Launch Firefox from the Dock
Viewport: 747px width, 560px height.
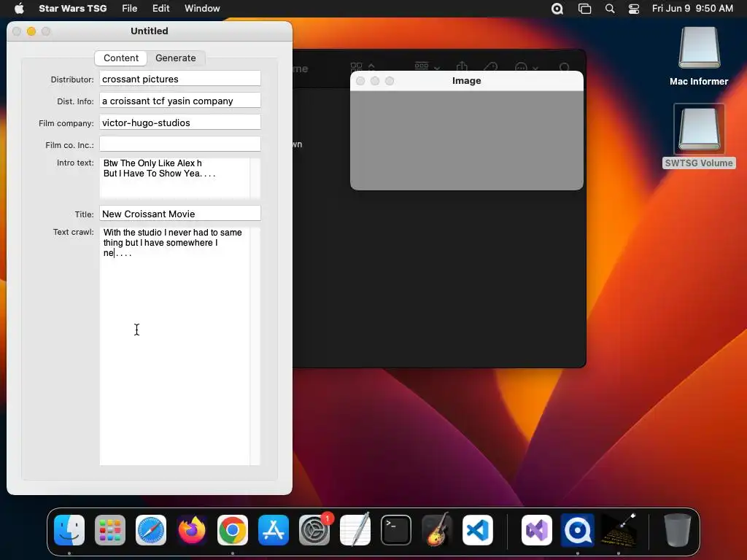click(192, 530)
